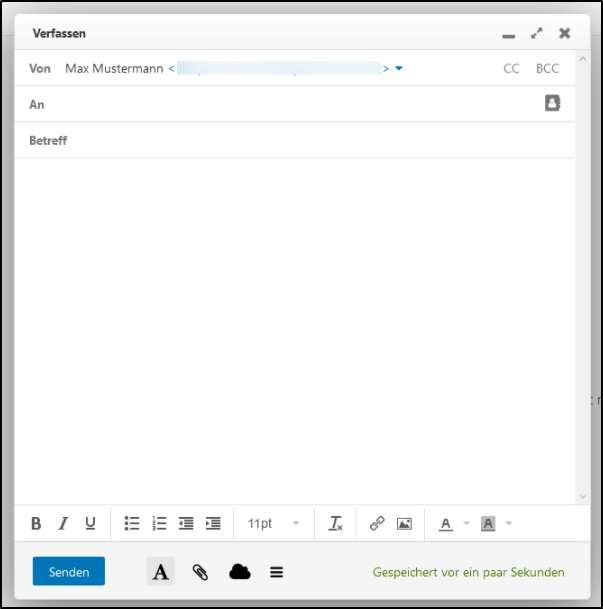This screenshot has height=609, width=603.
Task: Toggle bold formatting
Action: pyautogui.click(x=36, y=523)
